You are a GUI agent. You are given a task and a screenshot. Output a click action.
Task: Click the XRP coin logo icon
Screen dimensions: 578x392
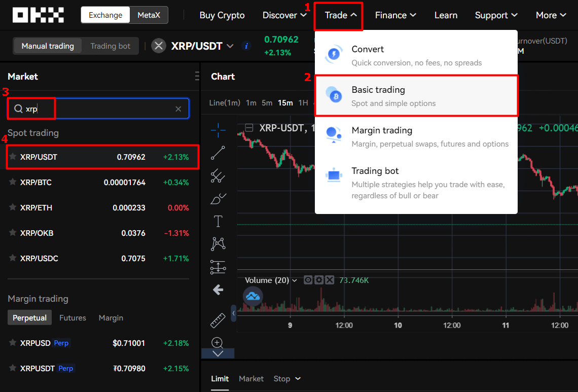(x=159, y=46)
